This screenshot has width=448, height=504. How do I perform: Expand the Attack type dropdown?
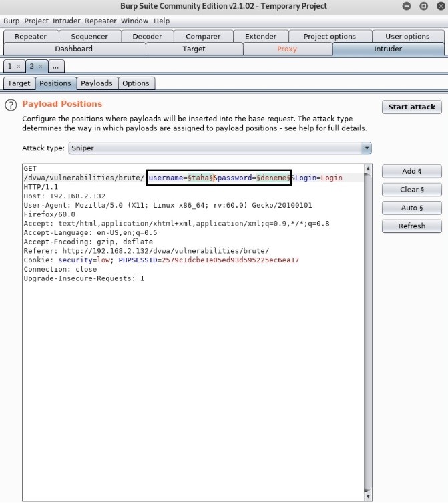[x=366, y=148]
